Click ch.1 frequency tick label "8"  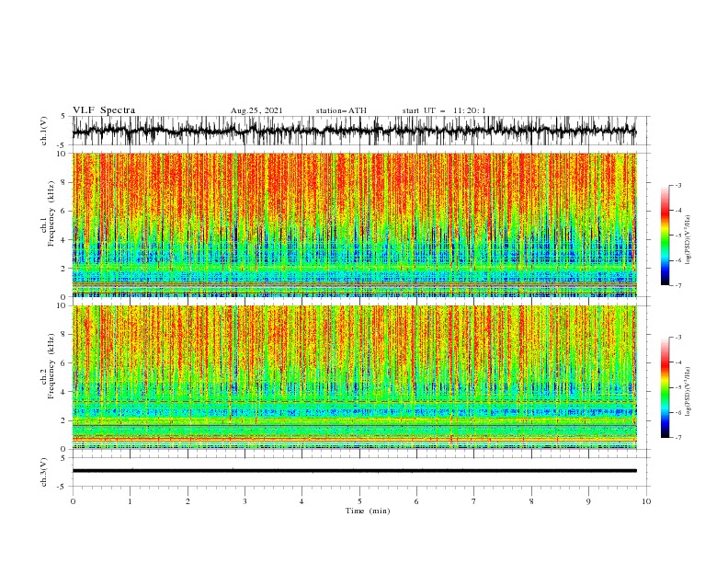pyautogui.click(x=64, y=182)
